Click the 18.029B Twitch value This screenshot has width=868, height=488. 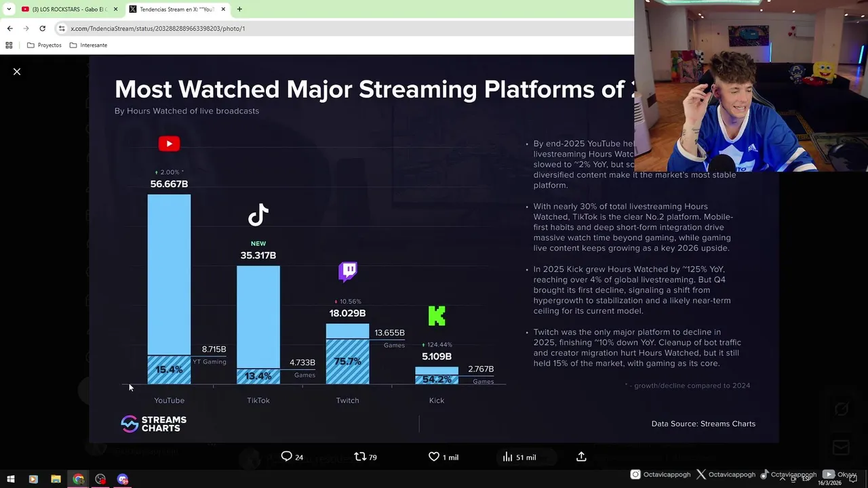(x=347, y=313)
